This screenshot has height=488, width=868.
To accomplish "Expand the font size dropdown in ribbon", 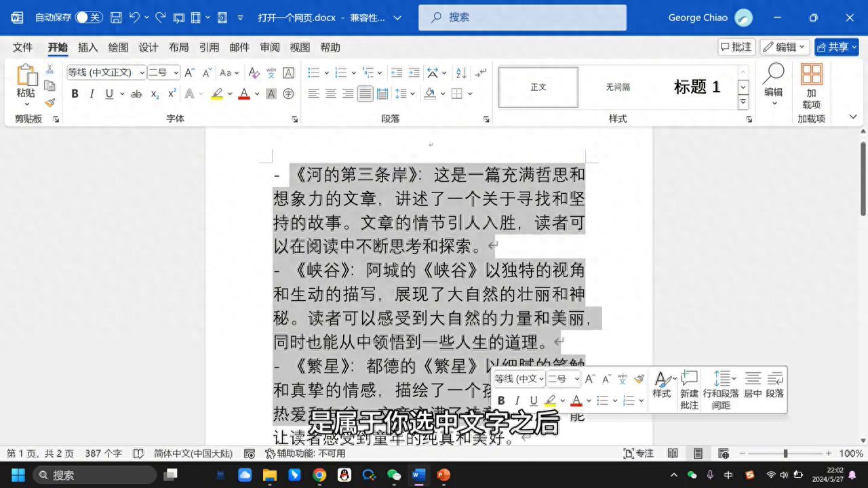I will point(176,73).
